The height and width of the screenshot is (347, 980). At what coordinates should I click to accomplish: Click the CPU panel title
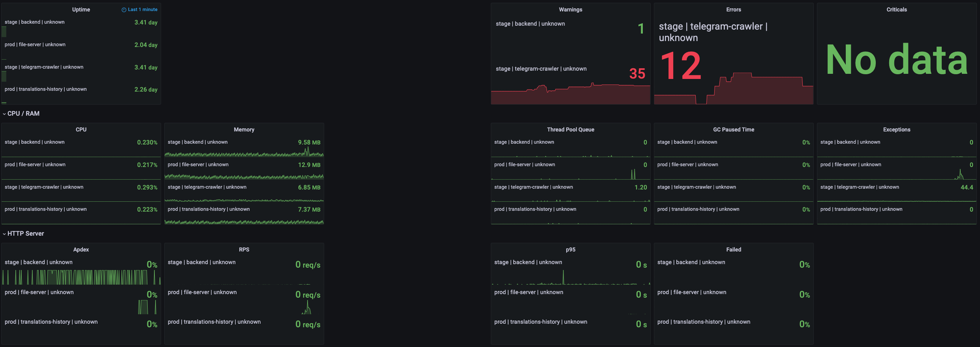81,129
